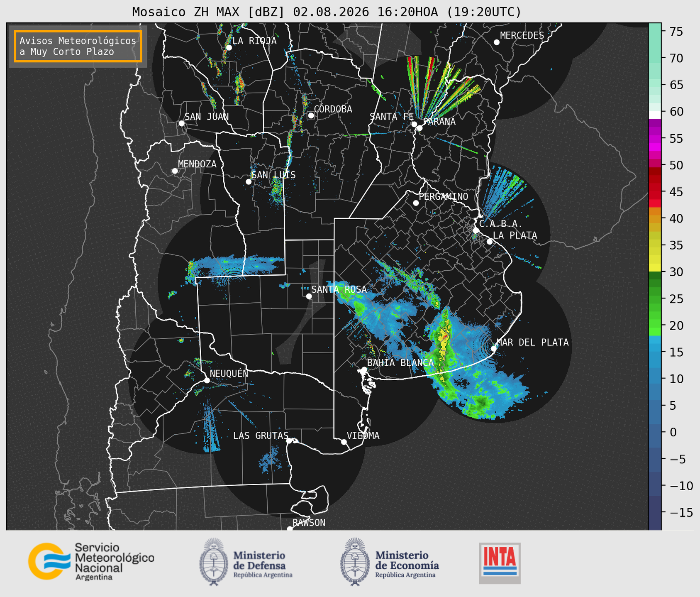This screenshot has height=597, width=700.
Task: Click the Servicio Meteorológico Nacional logo
Action: [91, 562]
